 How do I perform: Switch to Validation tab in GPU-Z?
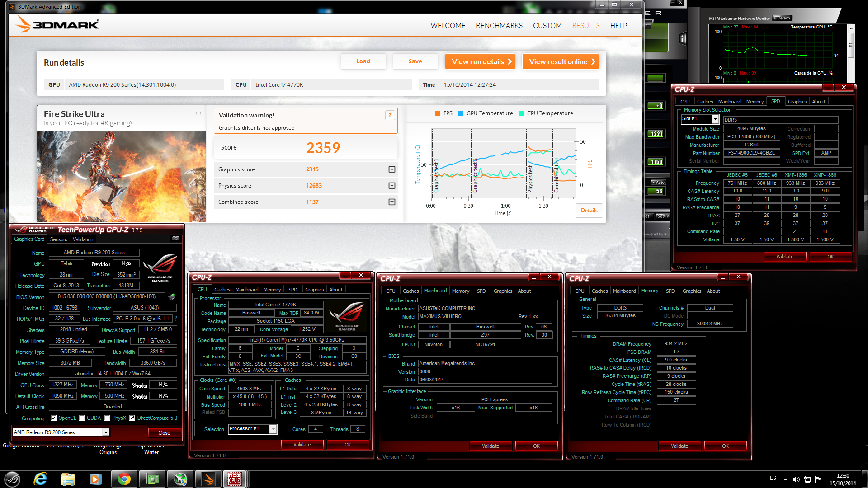tap(83, 239)
